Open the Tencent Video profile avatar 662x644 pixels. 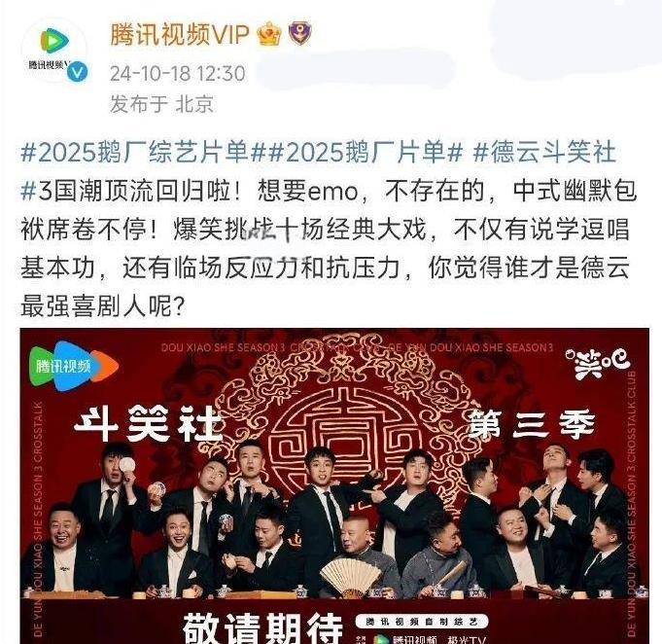point(54,51)
